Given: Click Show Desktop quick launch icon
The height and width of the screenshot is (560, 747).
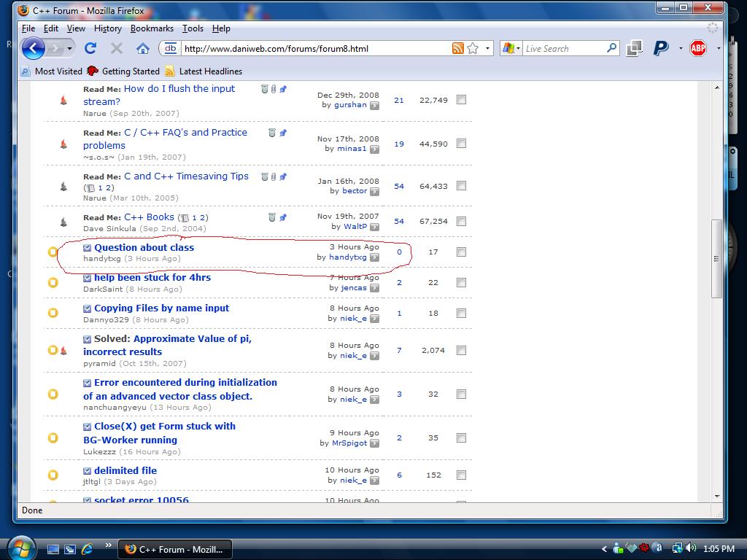Looking at the screenshot, I should (53, 549).
